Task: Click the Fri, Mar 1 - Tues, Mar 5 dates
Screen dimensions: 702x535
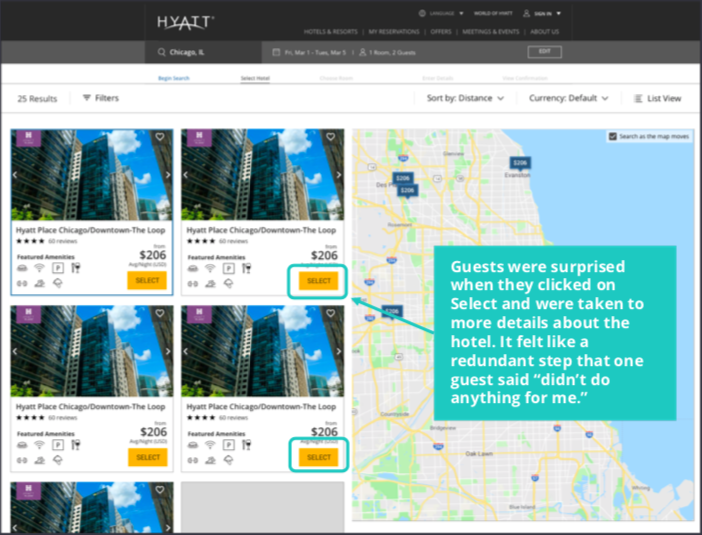Action: (315, 53)
